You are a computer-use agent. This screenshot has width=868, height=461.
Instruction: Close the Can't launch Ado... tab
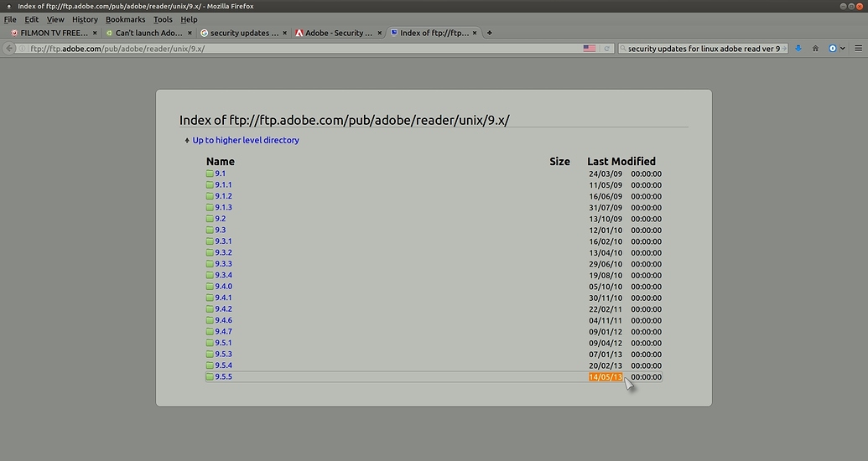190,34
